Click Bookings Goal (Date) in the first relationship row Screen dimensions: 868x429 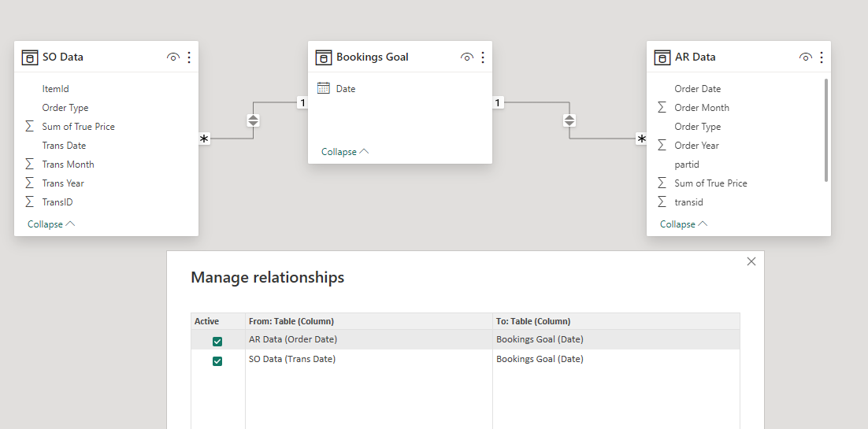point(540,339)
